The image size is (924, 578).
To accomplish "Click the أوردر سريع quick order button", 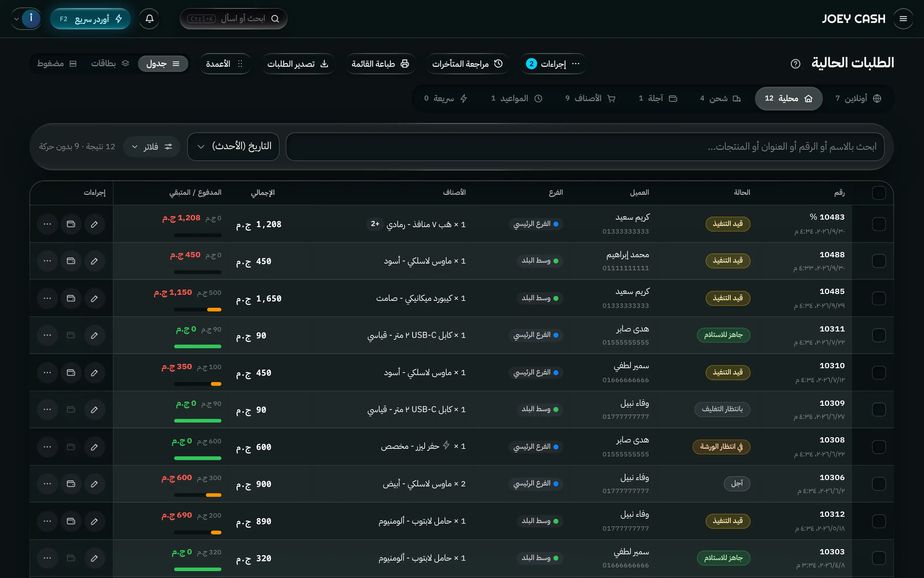I will click(90, 19).
